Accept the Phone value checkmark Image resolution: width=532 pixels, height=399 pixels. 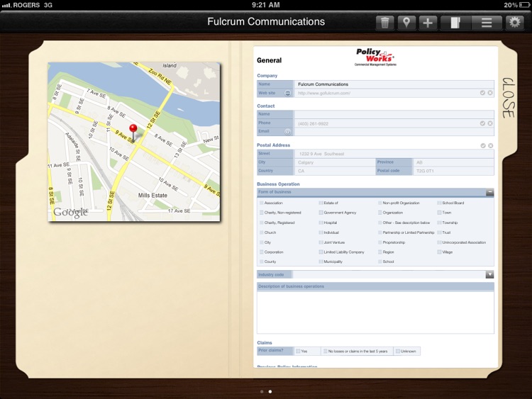click(x=482, y=123)
